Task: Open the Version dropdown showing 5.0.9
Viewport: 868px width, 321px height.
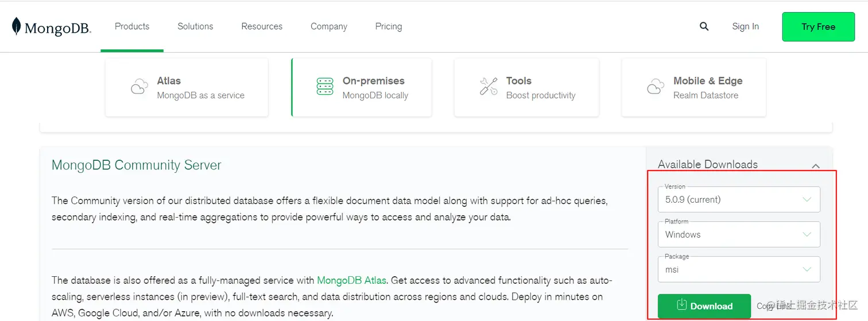Action: pyautogui.click(x=738, y=200)
